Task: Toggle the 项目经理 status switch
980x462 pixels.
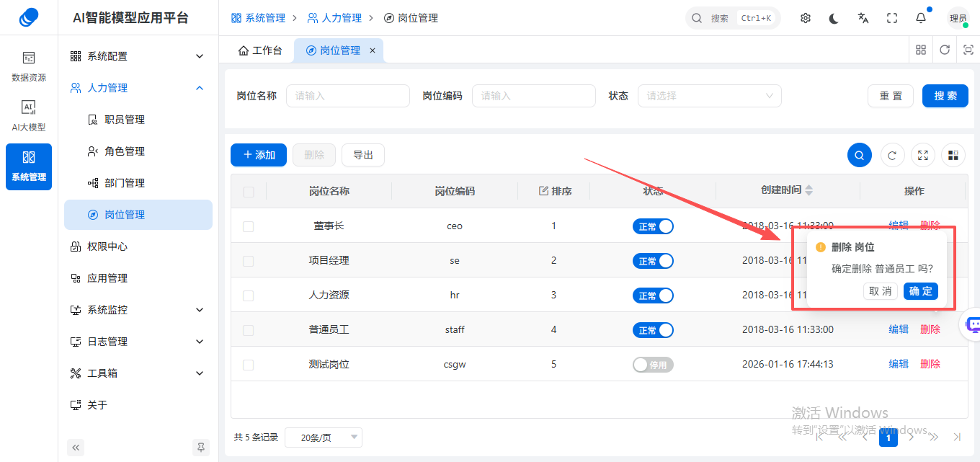Action: (x=653, y=261)
